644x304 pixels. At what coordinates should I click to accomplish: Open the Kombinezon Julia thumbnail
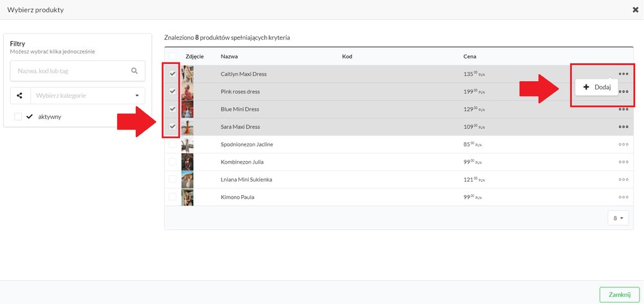187,162
